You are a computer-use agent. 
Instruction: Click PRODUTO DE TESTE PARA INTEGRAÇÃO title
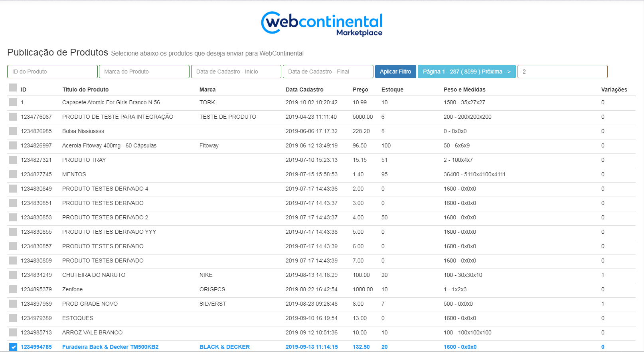click(118, 117)
